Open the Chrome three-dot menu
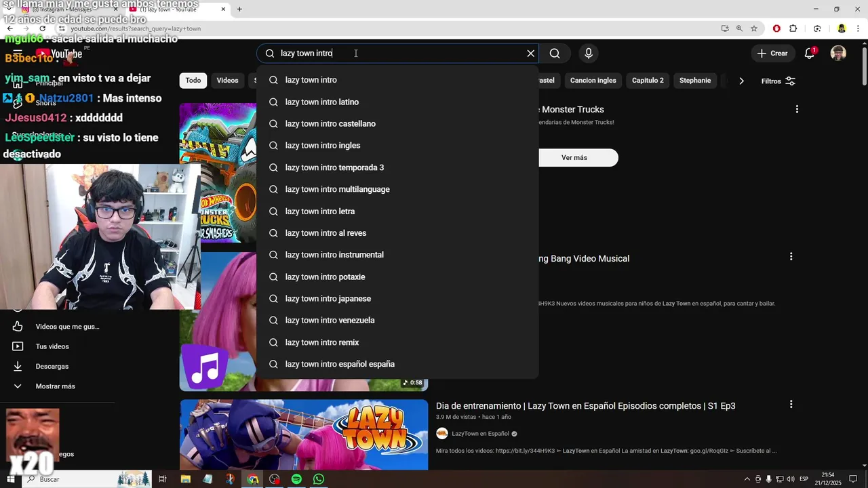The image size is (868, 488). click(859, 28)
